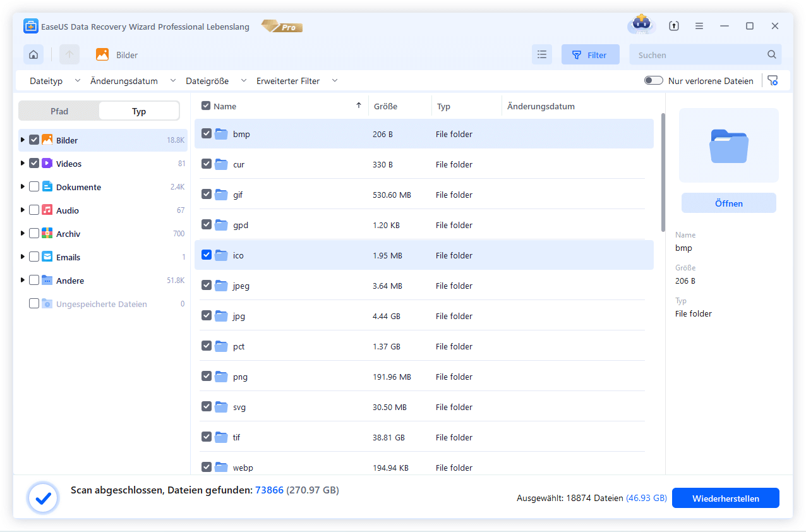This screenshot has width=806, height=532.
Task: Open the Erweiterter Filter dropdown
Action: pyautogui.click(x=297, y=81)
